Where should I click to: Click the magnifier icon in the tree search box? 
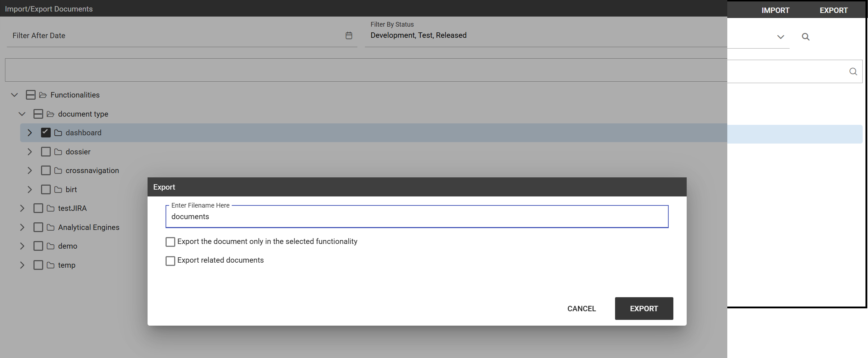853,72
